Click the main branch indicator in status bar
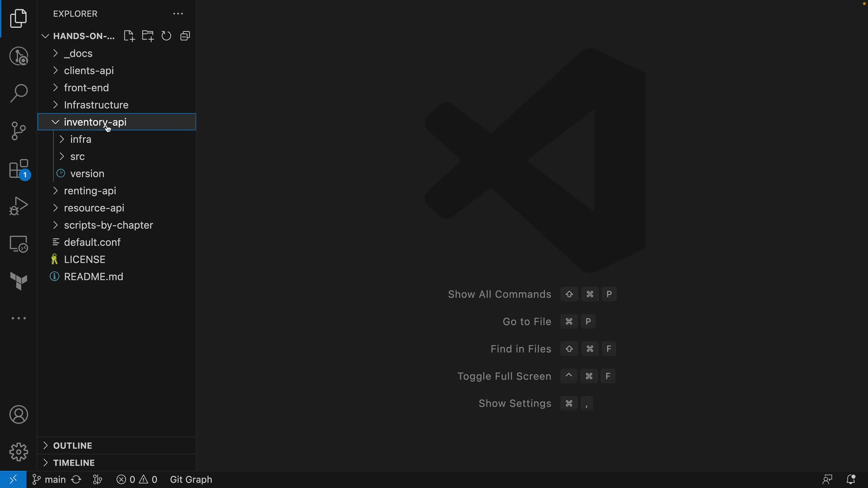Viewport: 868px width, 488px height. tap(50, 479)
